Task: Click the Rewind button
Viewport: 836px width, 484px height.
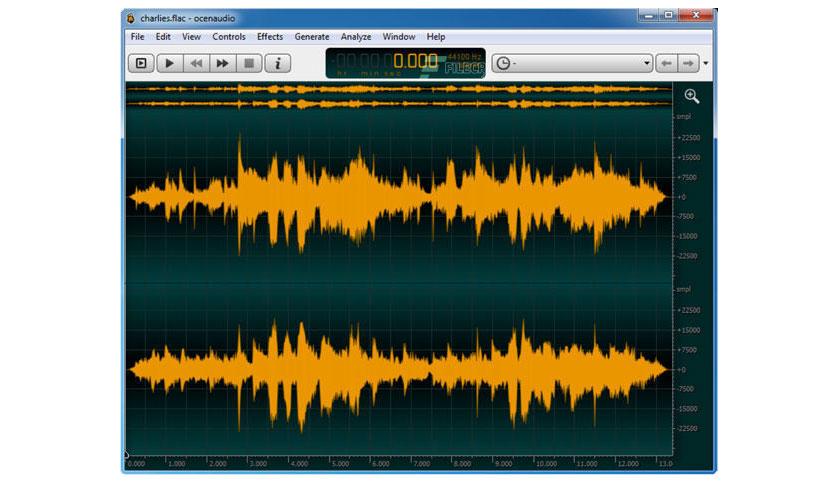Action: pos(196,63)
